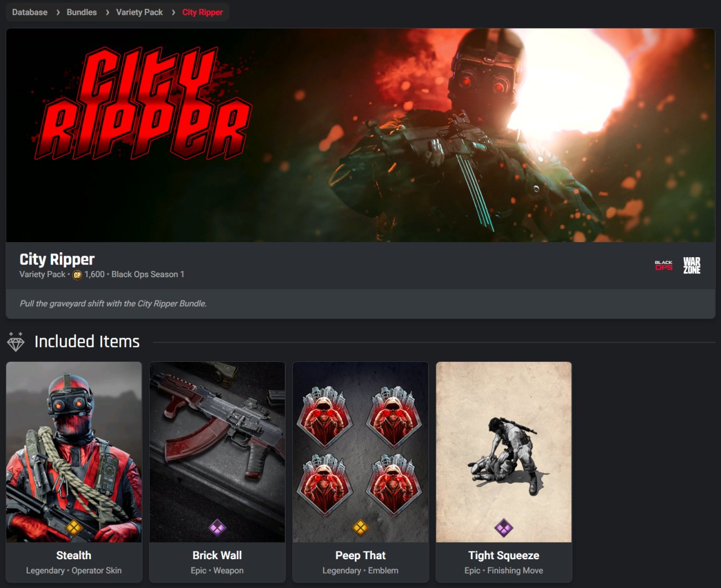View the Peep That emblem card
This screenshot has height=588, width=721.
coord(360,472)
